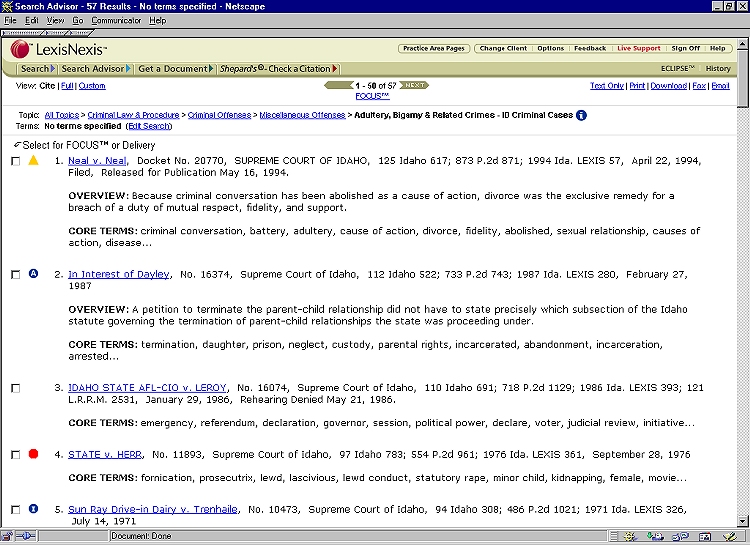This screenshot has height=545, width=750.
Task: Click the vertical scrollbar down arrow
Action: point(742,522)
